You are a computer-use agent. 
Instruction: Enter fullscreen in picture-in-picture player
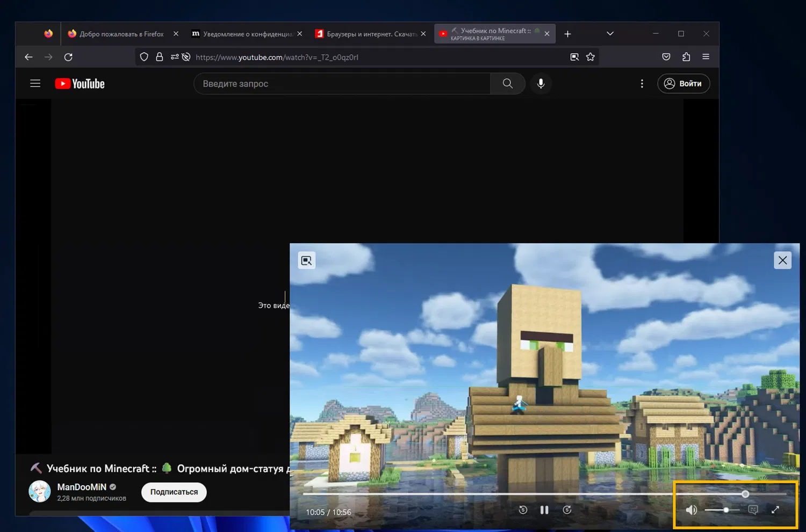[x=775, y=510]
